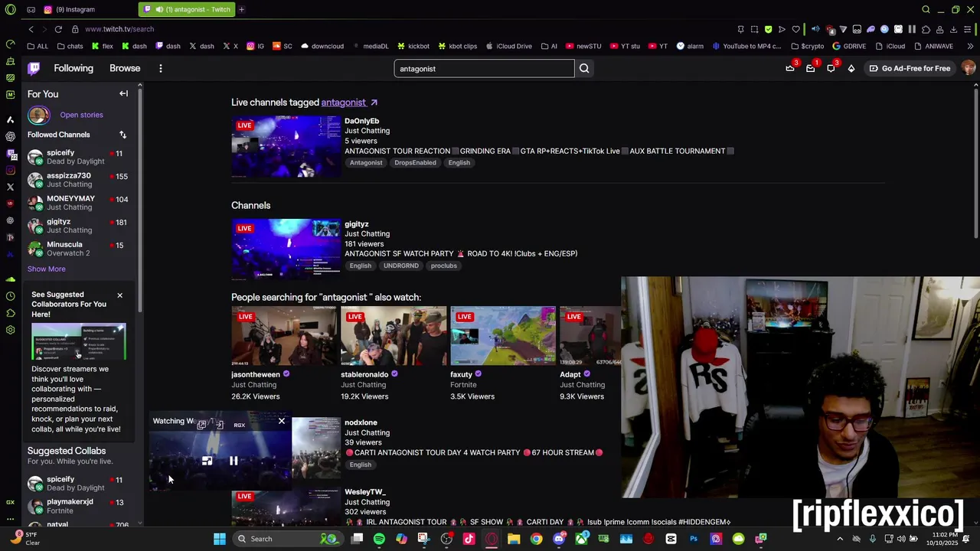Viewport: 980px width, 551px height.
Task: Click Go Ad-Free for Free button
Action: pyautogui.click(x=910, y=69)
